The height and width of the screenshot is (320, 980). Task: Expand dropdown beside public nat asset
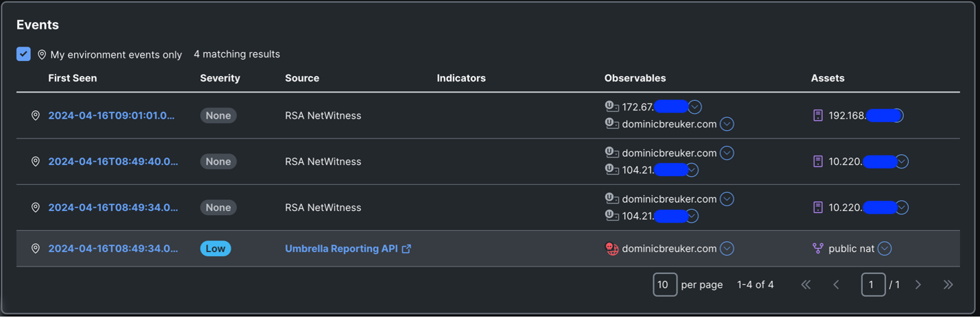[885, 249]
